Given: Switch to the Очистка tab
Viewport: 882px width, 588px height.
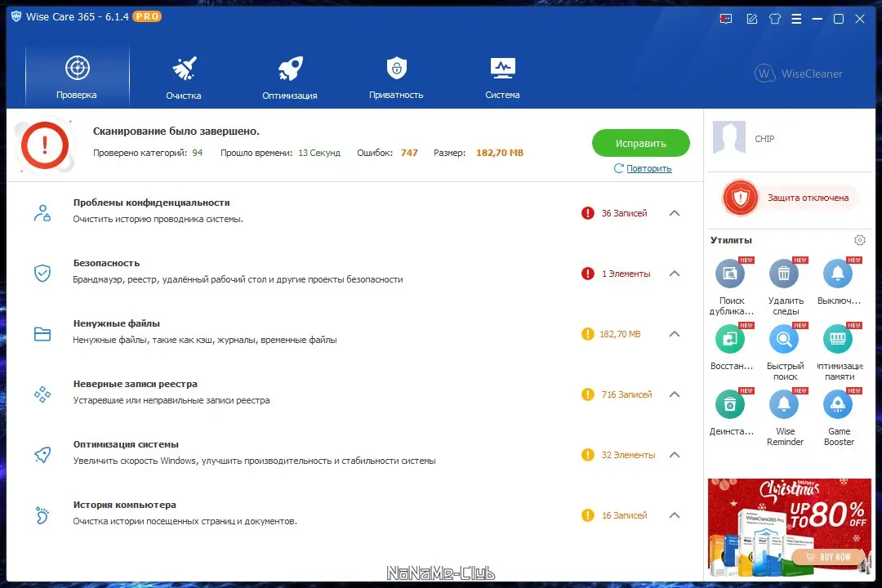Looking at the screenshot, I should click(184, 77).
